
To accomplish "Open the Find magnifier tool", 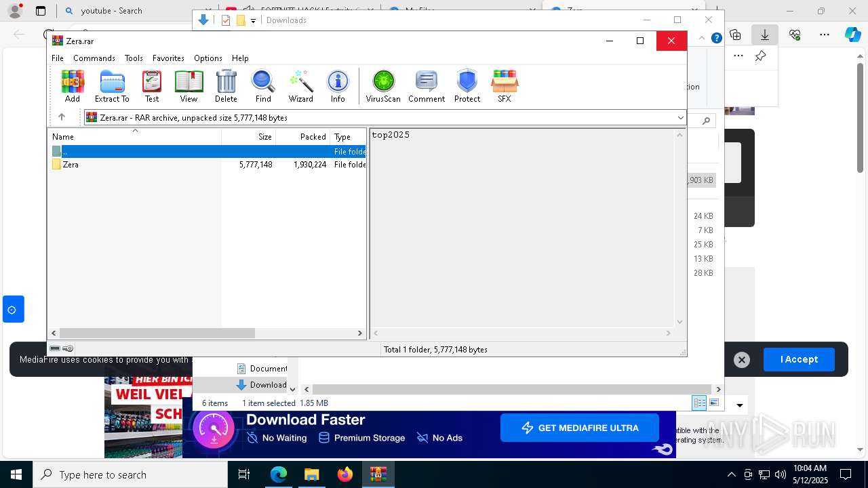I will click(263, 86).
